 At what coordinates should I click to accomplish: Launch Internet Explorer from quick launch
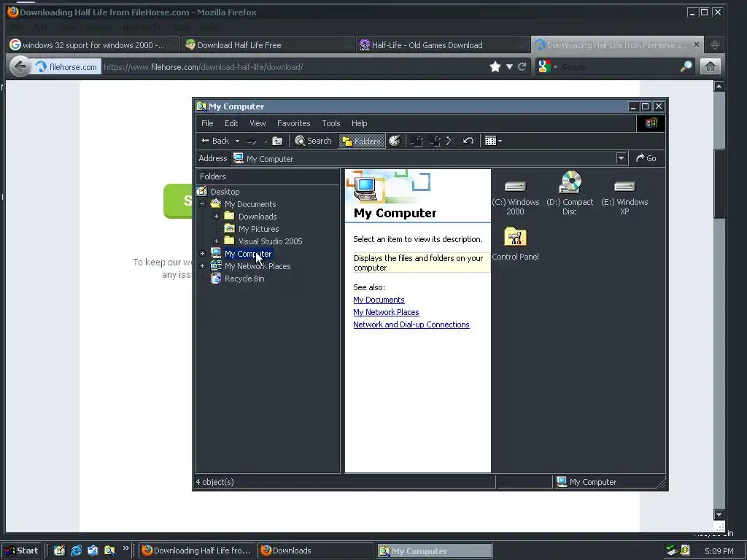(x=76, y=551)
